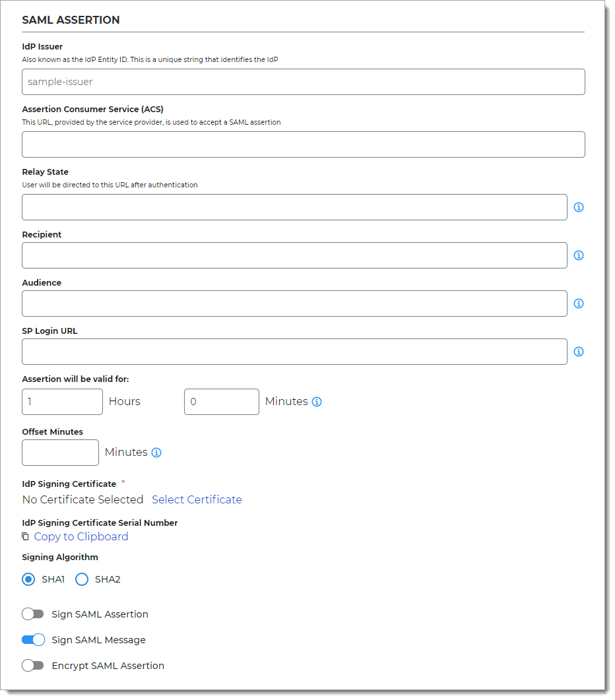
Task: Click the IdP Issuer input showing sample-issuer
Action: tap(304, 82)
